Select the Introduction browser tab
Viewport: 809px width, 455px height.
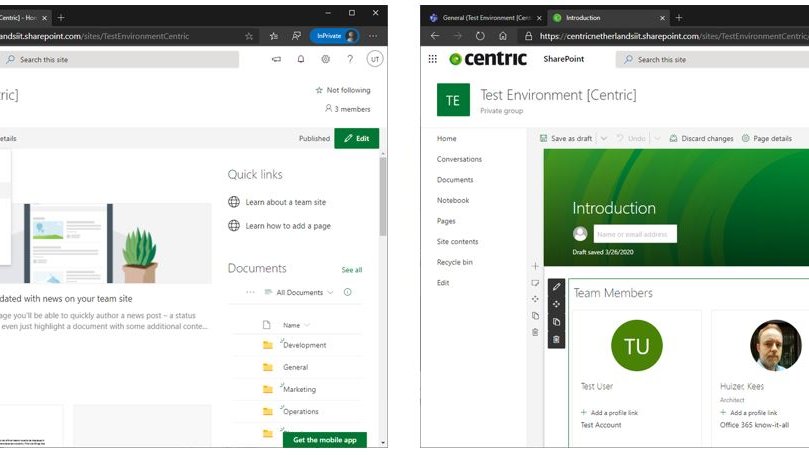(609, 18)
